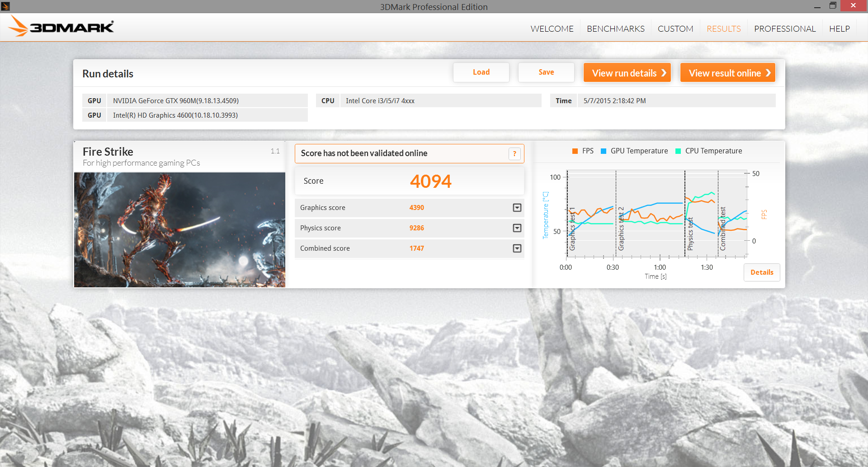This screenshot has height=467, width=868.
Task: Click the CPU Temperature green legend swatch
Action: (x=678, y=151)
